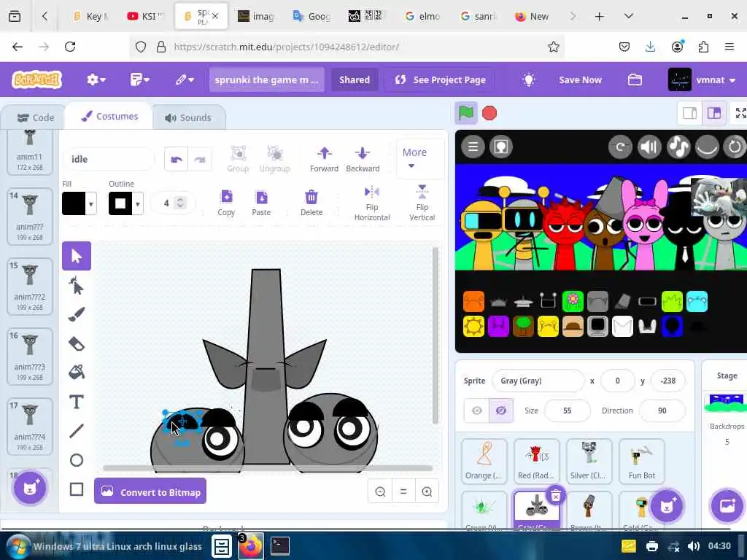
Task: Select costume thumbnail anim???2
Action: 29,287
